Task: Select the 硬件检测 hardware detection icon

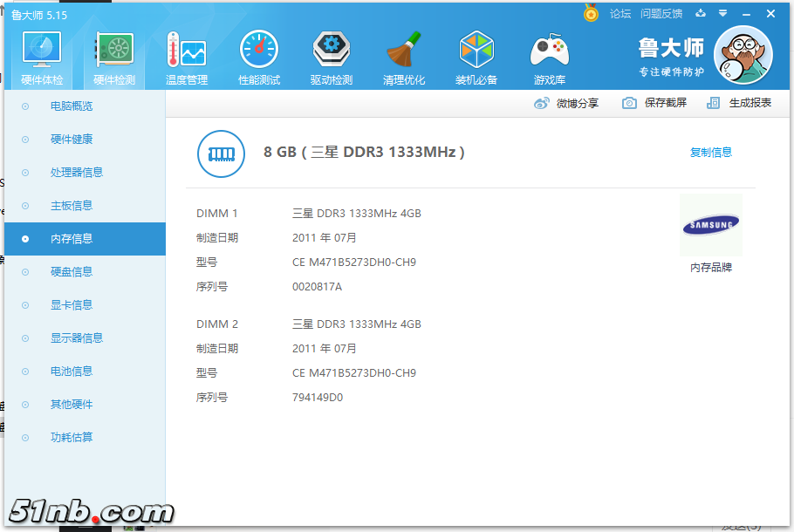Action: [113, 57]
